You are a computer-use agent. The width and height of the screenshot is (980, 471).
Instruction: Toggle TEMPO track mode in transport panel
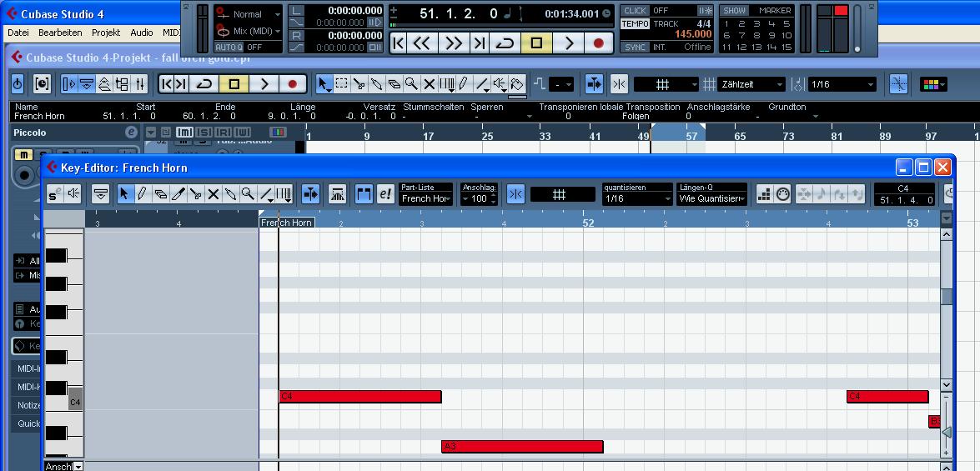click(x=635, y=23)
